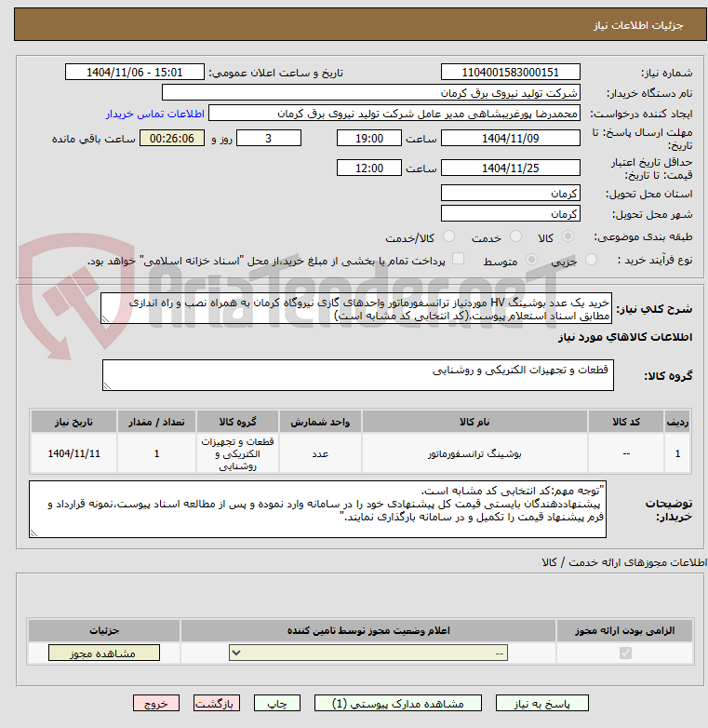The width and height of the screenshot is (708, 728).
Task: Click the ردیف column header
Action: (677, 422)
